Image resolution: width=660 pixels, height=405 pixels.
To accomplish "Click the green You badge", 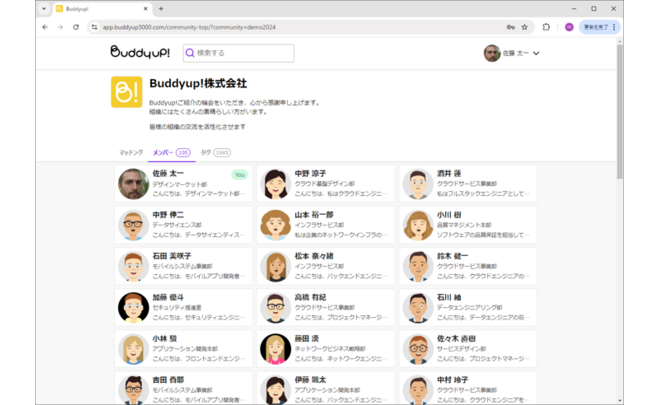I will (240, 175).
